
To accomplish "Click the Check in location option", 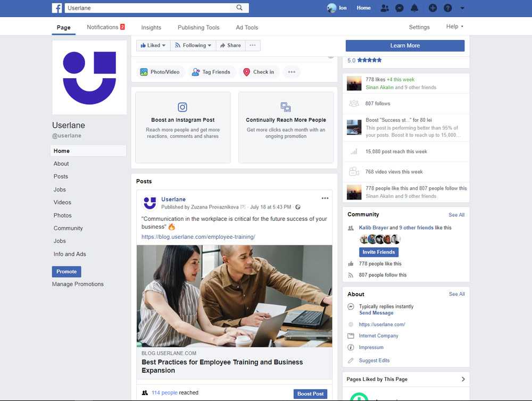I will click(x=259, y=72).
